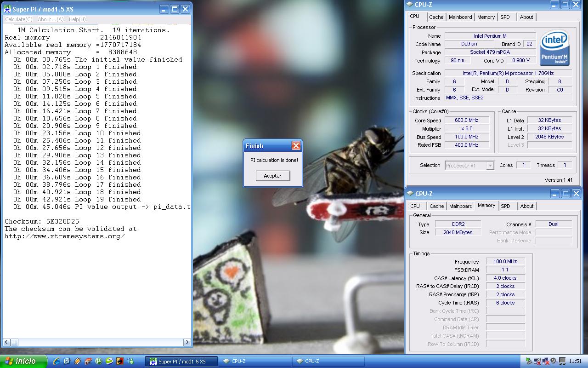
Task: Click the http://www.xtremesystems.org/ text in Super PI
Action: [65, 236]
